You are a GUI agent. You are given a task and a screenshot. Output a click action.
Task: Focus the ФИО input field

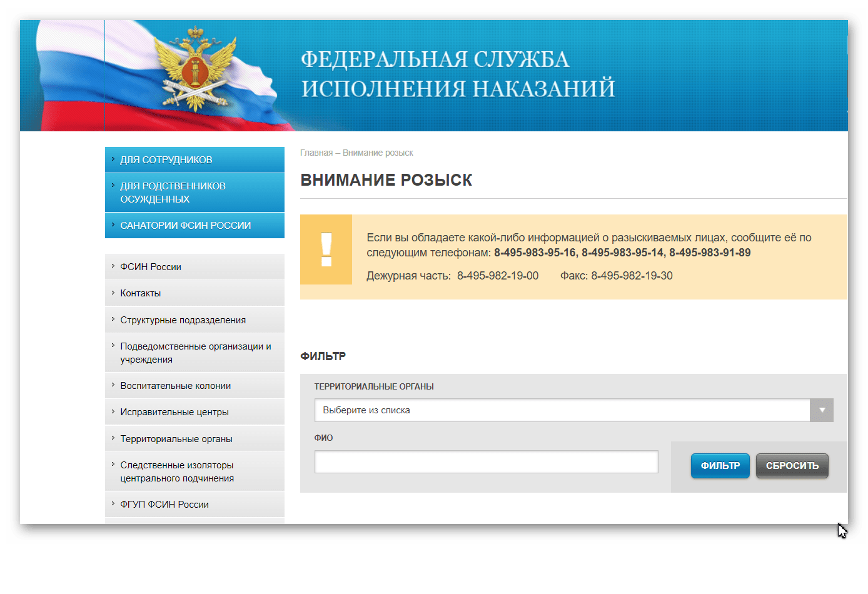[x=486, y=462]
